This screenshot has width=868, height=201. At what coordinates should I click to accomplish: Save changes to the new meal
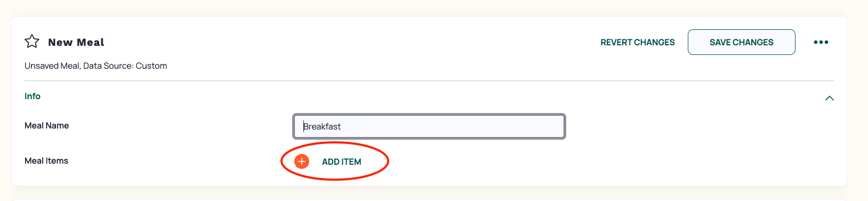(741, 42)
